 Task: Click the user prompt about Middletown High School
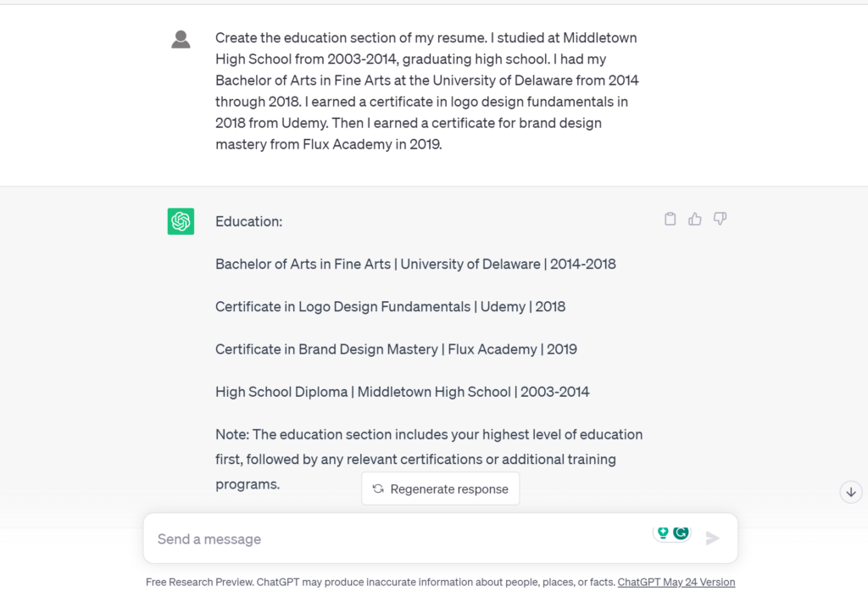(x=427, y=91)
